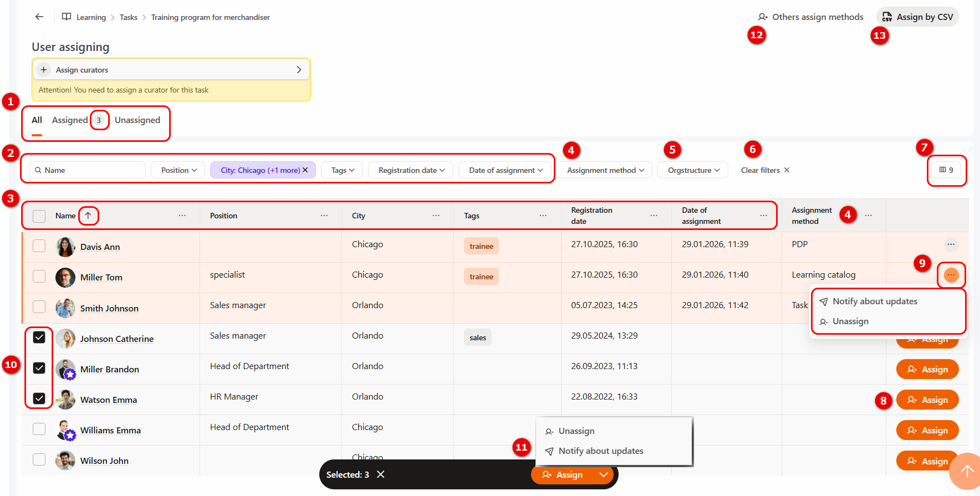This screenshot has width=980, height=496.
Task: Expand the Tags filter dropdown
Action: pyautogui.click(x=342, y=170)
